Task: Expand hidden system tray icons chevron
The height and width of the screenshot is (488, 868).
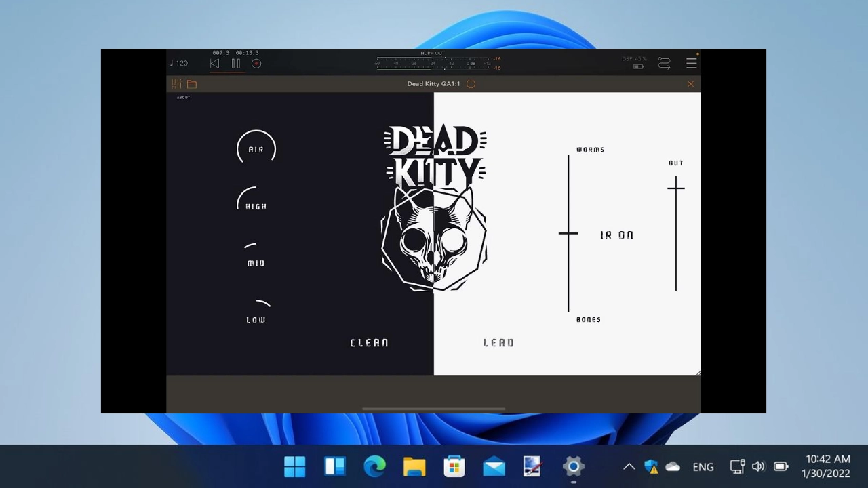Action: [629, 466]
